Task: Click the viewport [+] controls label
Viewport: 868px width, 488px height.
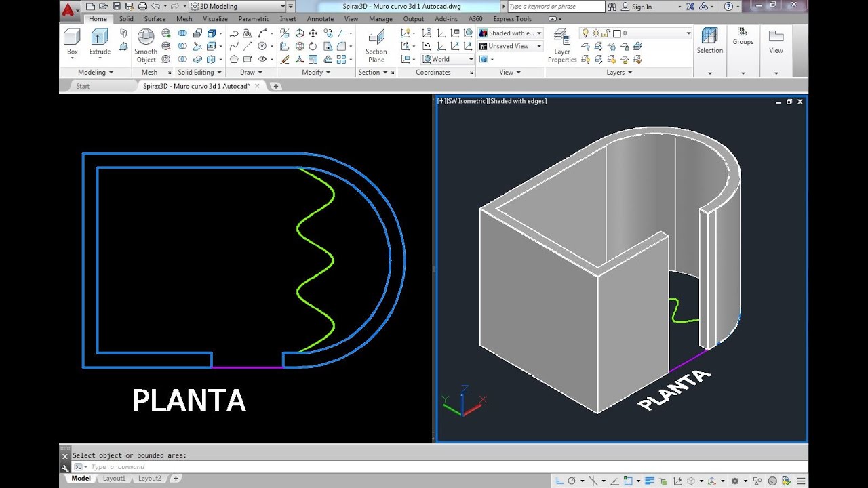Action: (x=442, y=101)
